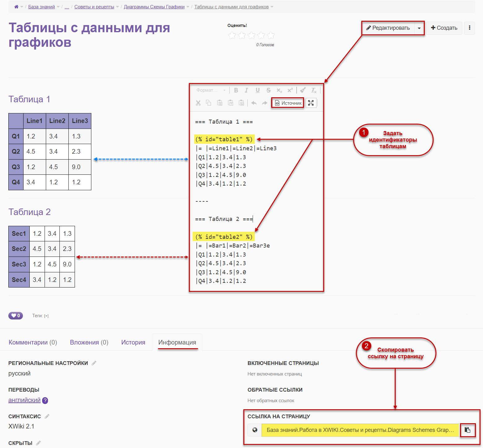Edit regional settings via pencil icon
Viewport: 483px width, 448px height.
[94, 363]
